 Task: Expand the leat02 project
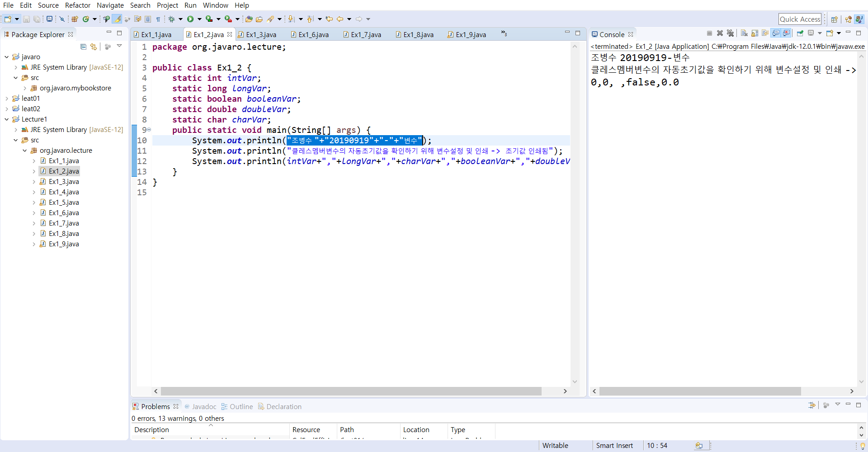pyautogui.click(x=7, y=109)
